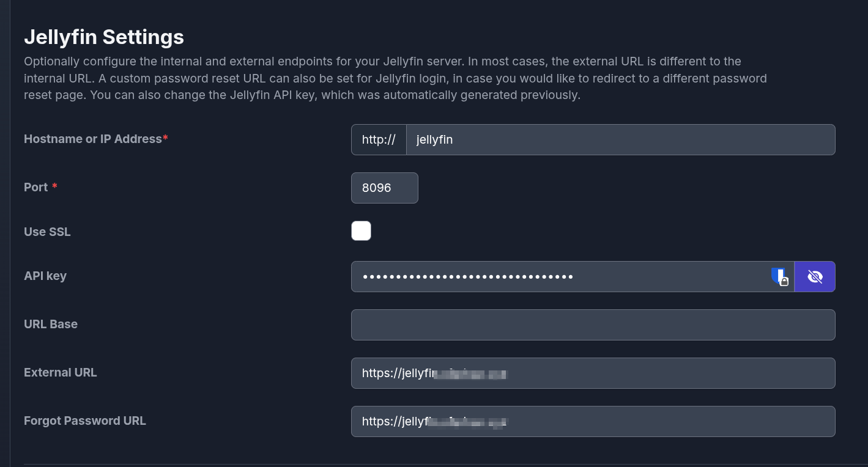This screenshot has width=868, height=467.
Task: Click the Port field showing 8096
Action: (384, 188)
